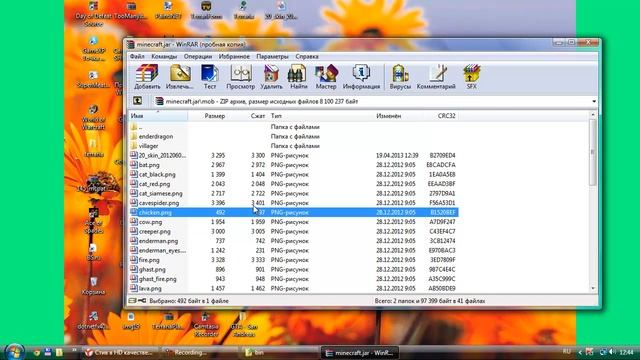Click the Найти (Find) toolbar icon
The width and height of the screenshot is (640, 360).
[x=298, y=77]
